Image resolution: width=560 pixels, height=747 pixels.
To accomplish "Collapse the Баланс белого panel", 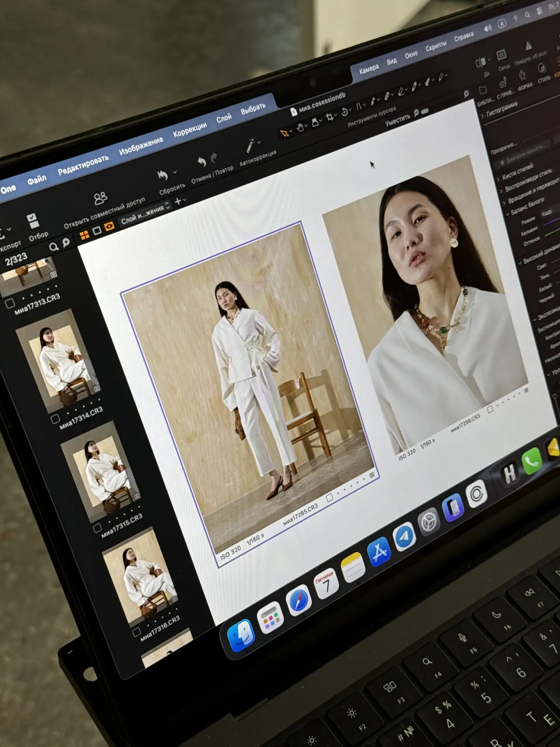I will [507, 214].
